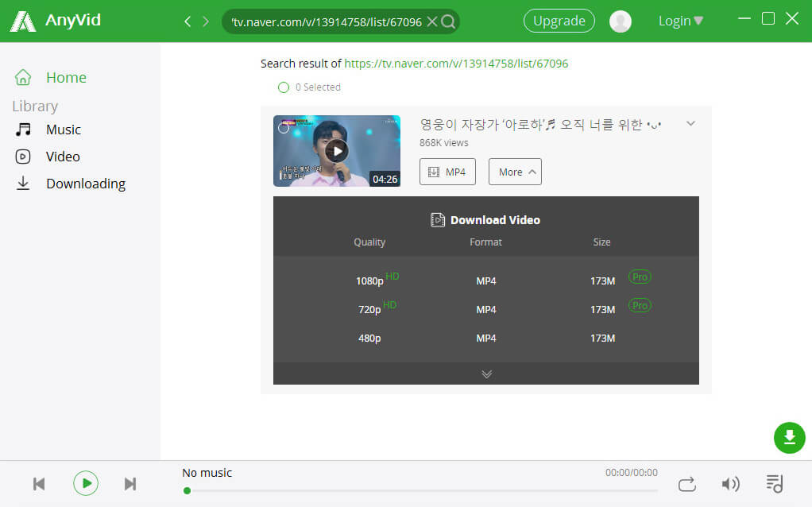Go forward with the right arrow
Screen dimensions: 812x507
[206, 21]
